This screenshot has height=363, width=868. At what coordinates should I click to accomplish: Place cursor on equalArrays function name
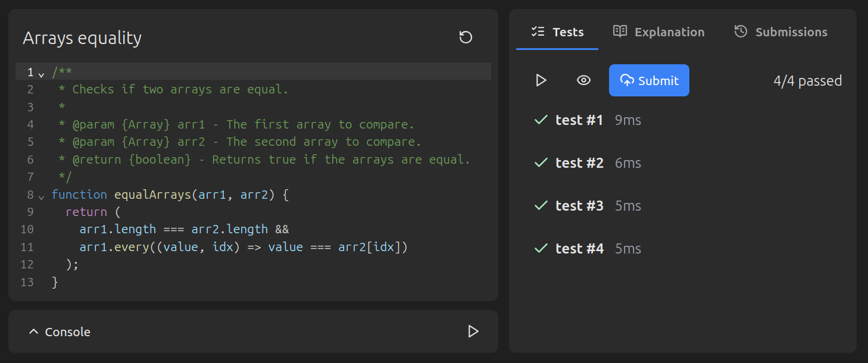(x=152, y=195)
